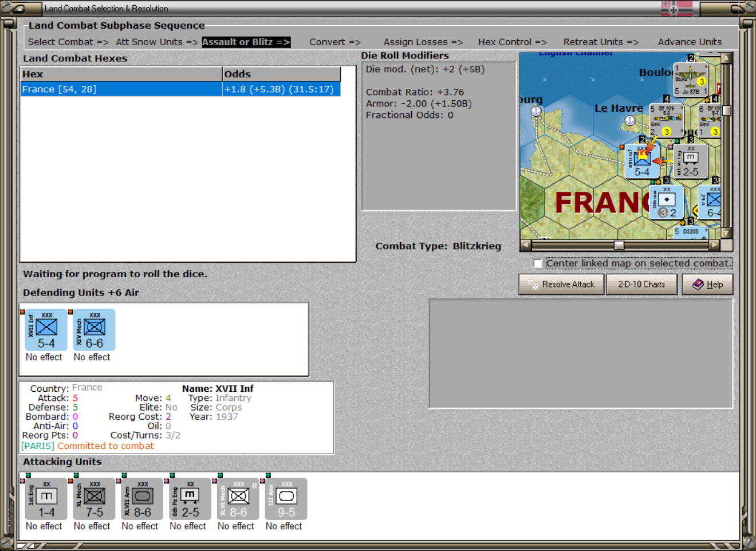Go to Convert subphase

coord(335,42)
